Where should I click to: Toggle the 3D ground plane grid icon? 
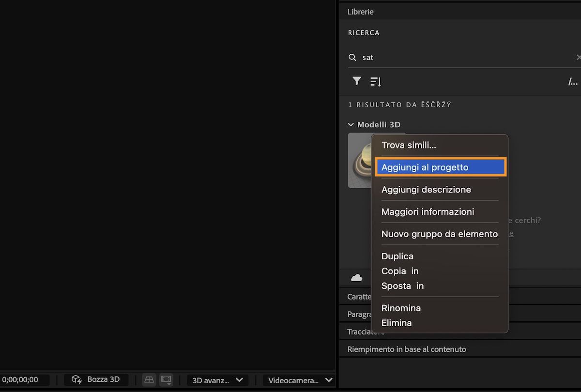pos(149,380)
